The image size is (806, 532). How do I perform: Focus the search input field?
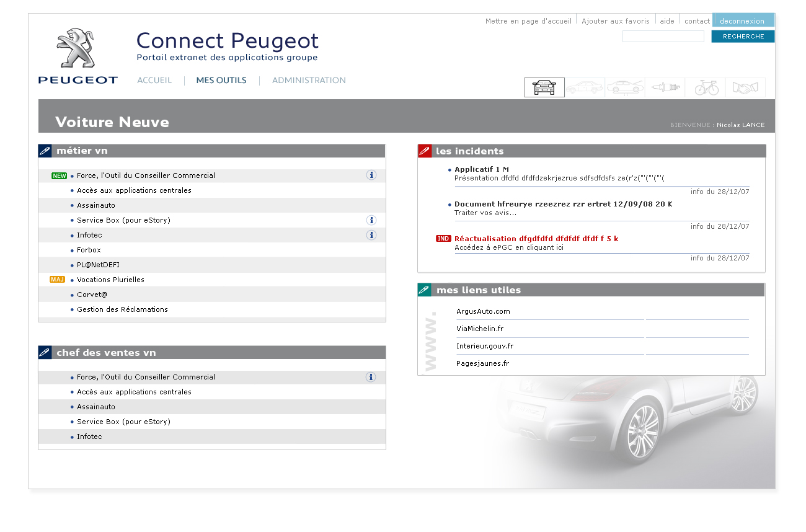pos(663,37)
